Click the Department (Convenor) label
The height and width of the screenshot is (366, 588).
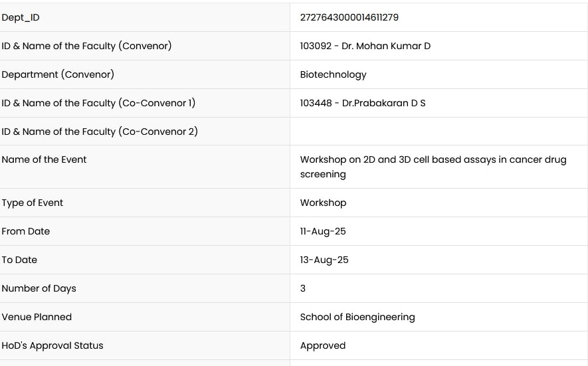(58, 74)
